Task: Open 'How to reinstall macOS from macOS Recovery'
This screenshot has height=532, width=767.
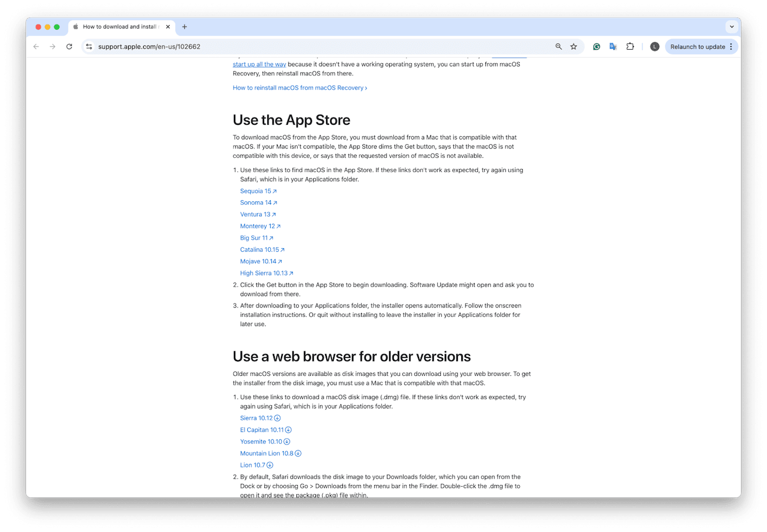Action: pyautogui.click(x=299, y=88)
